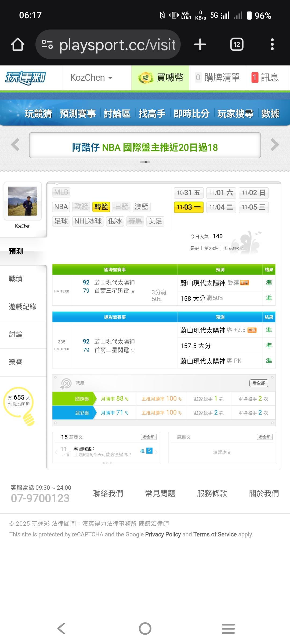
Task: Select the 俄冰 league filter
Action: tap(115, 221)
